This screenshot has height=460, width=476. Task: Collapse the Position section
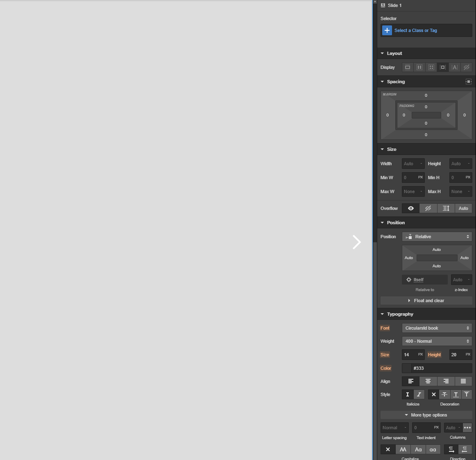pyautogui.click(x=382, y=222)
